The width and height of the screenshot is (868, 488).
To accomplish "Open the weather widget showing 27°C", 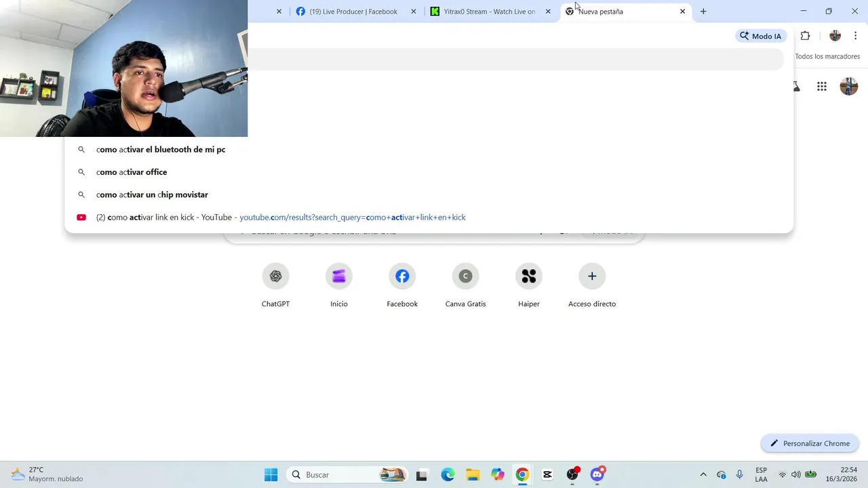I will click(x=47, y=474).
